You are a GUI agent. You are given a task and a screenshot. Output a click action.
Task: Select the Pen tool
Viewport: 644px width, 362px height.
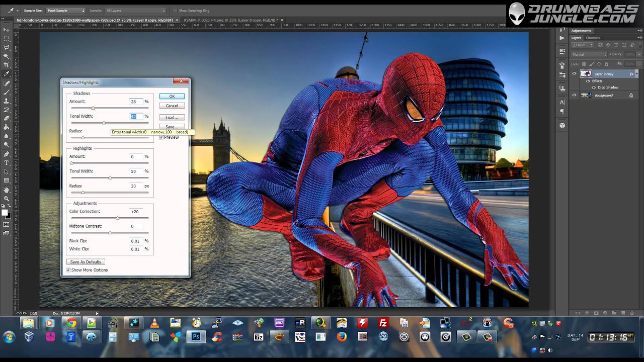7,154
